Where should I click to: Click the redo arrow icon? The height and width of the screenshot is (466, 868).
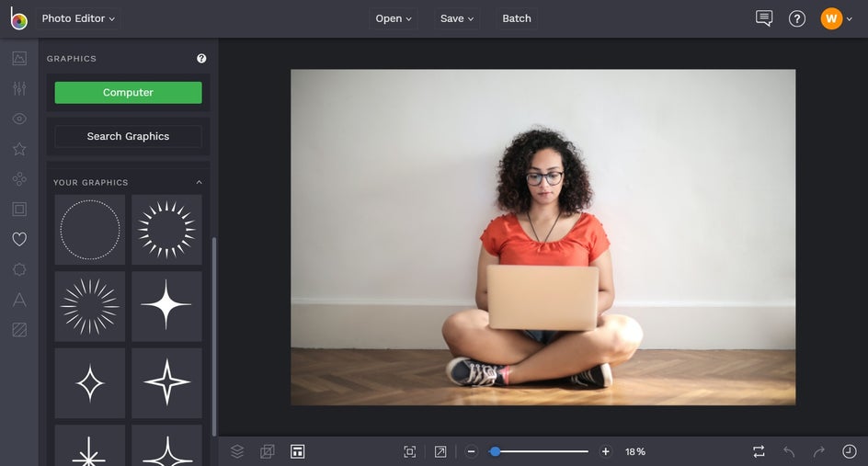coord(819,451)
